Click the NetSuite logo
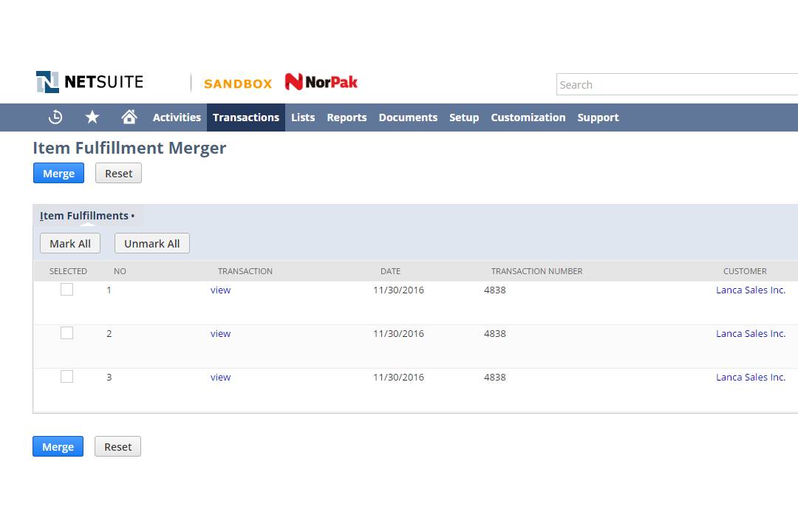The height and width of the screenshot is (532, 798). pyautogui.click(x=89, y=82)
